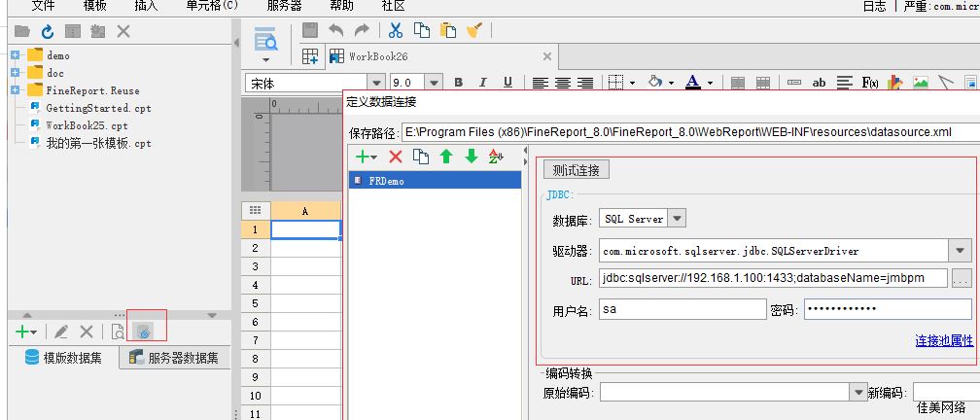Viewport: 980px width, 420px height.
Task: Open the 驱动器 driver dropdown
Action: pyautogui.click(x=960, y=251)
